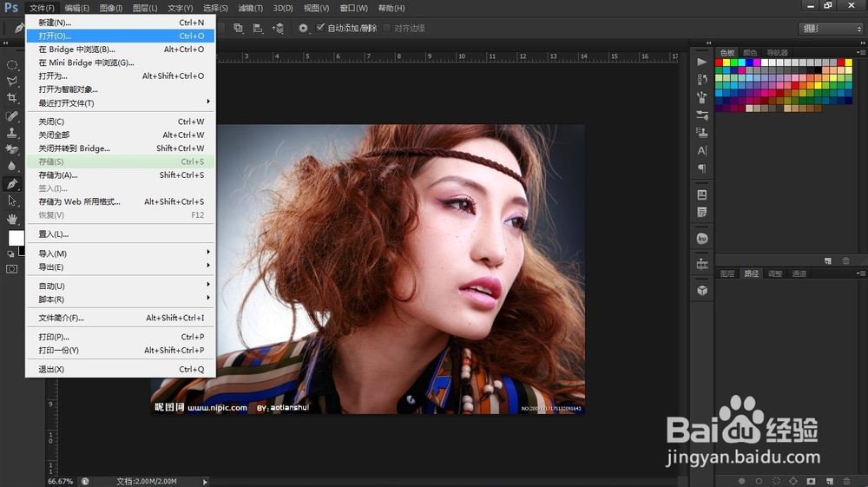Image resolution: width=868 pixels, height=487 pixels.
Task: Open the Character panel icon
Action: (702, 150)
